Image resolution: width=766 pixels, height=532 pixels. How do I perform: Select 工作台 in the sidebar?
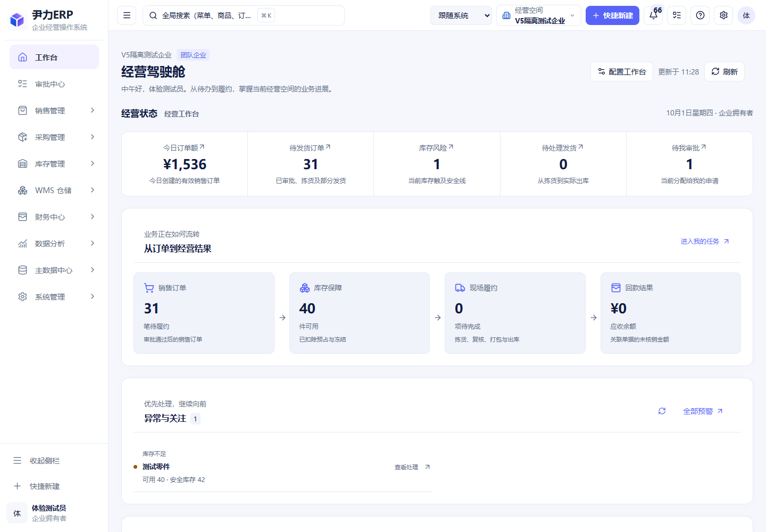pos(54,57)
